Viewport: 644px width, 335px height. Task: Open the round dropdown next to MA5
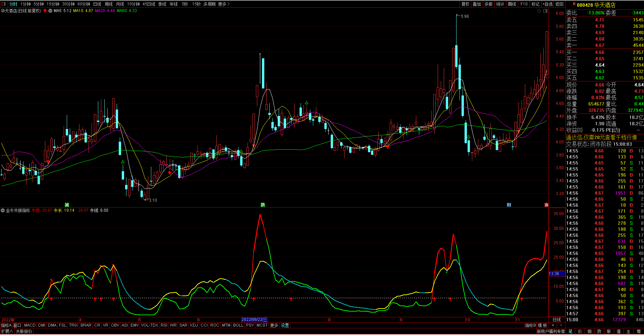50,11
